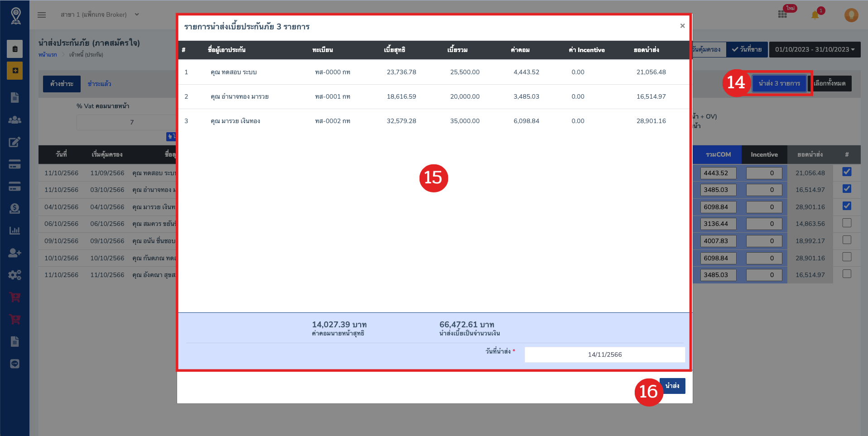Click the COM input 4443.52
Image resolution: width=868 pixels, height=436 pixels.
(719, 173)
